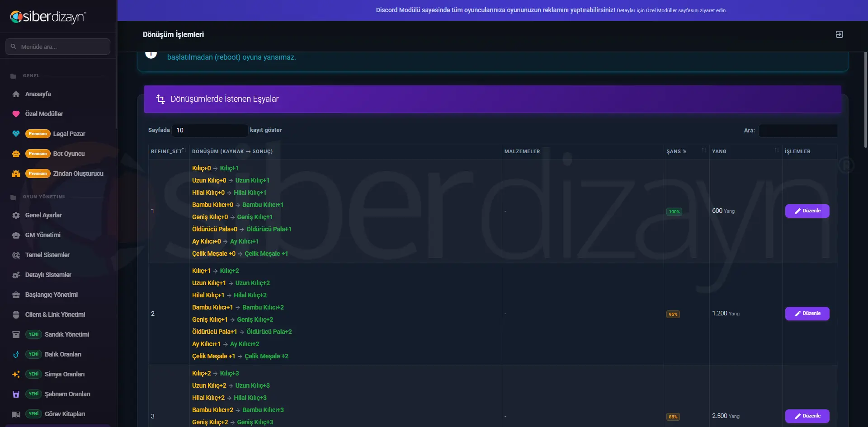Image resolution: width=868 pixels, height=427 pixels.
Task: Click the GM Yönetimi icon
Action: (16, 235)
